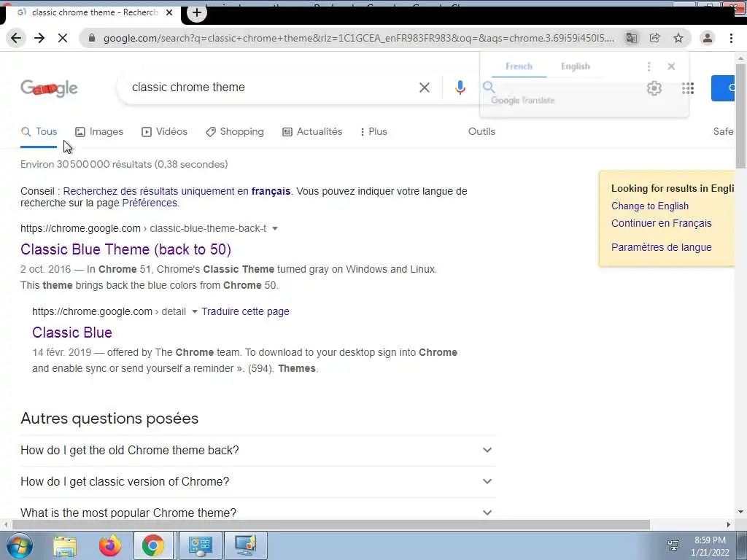Viewport: 747px width, 560px height.
Task: Click the vertical scrollbar thumb
Action: click(x=740, y=115)
